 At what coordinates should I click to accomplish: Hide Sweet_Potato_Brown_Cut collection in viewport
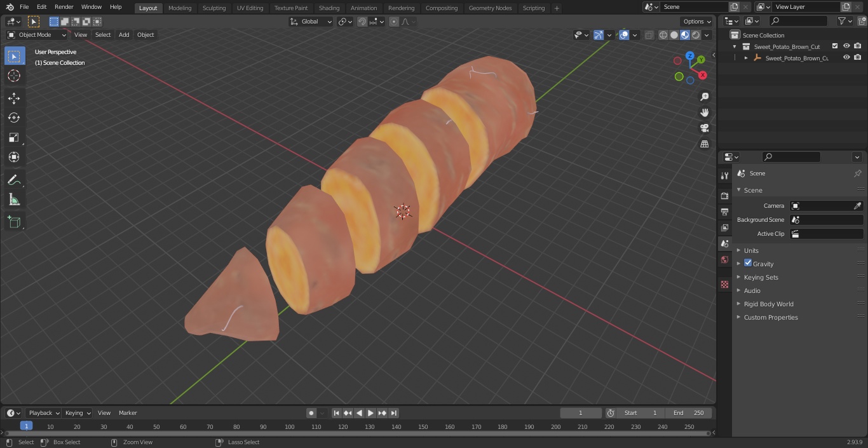846,46
